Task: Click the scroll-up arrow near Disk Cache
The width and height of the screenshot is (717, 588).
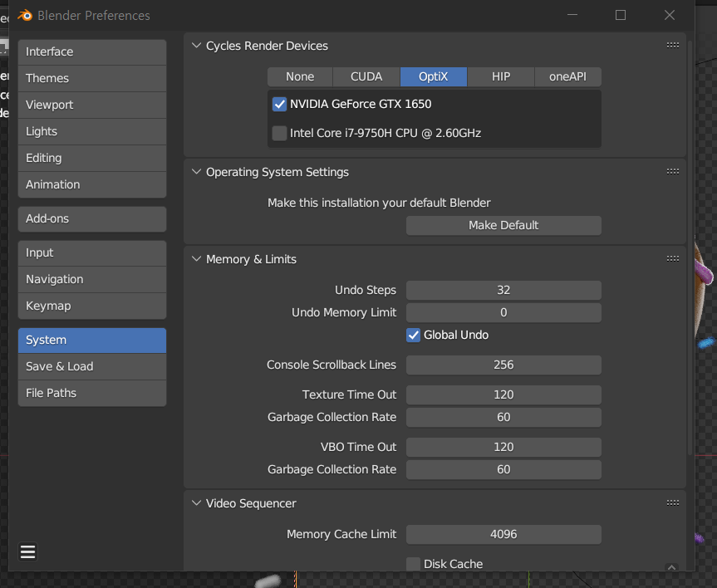Action: (672, 567)
